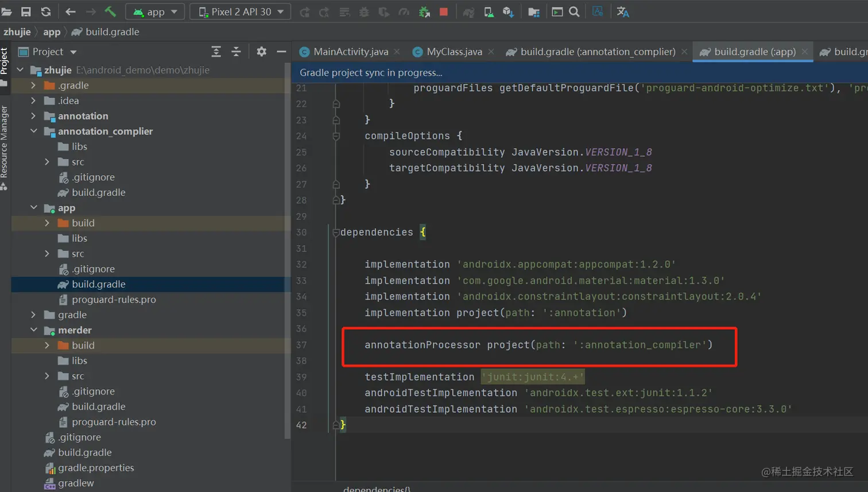
Task: Click the Save All toolbar icon
Action: pos(26,11)
